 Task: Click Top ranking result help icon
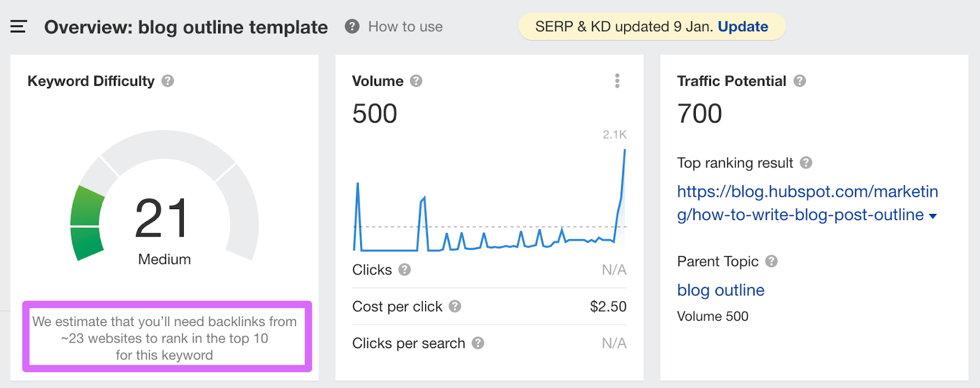click(x=806, y=162)
